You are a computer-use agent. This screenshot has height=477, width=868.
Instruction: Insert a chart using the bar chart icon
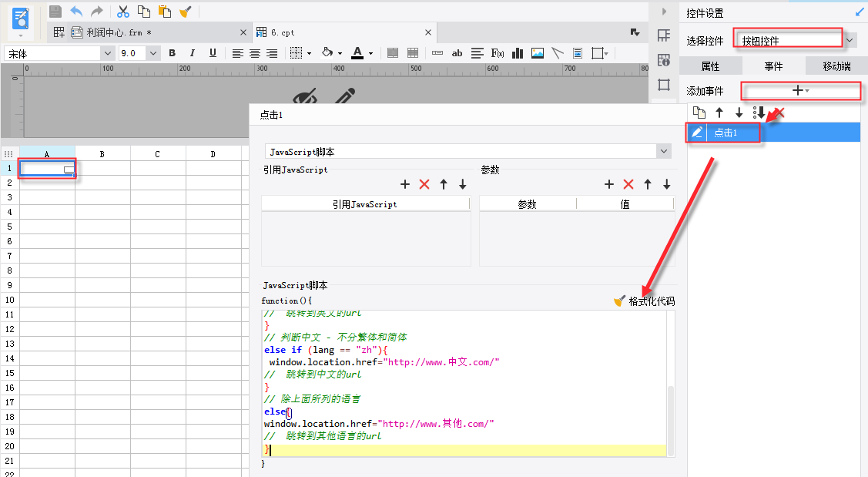518,53
